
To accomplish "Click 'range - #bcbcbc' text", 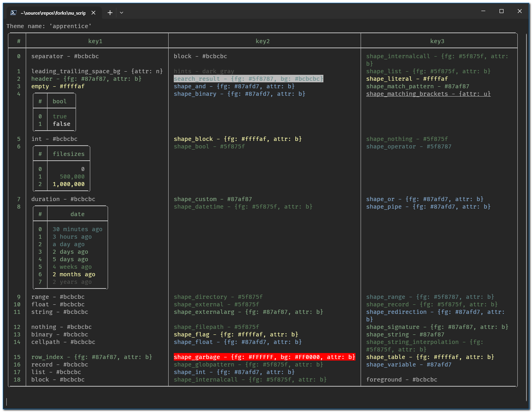I will coord(58,297).
